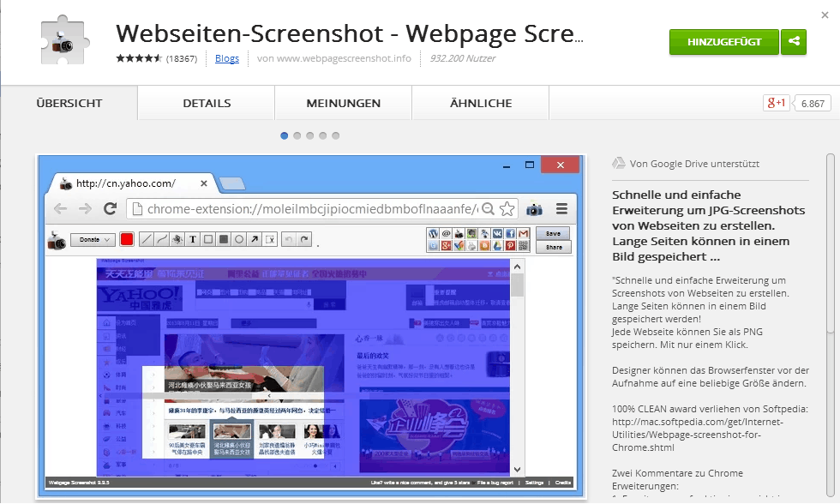Select the first carousel dot
The image size is (840, 504).
tap(285, 135)
